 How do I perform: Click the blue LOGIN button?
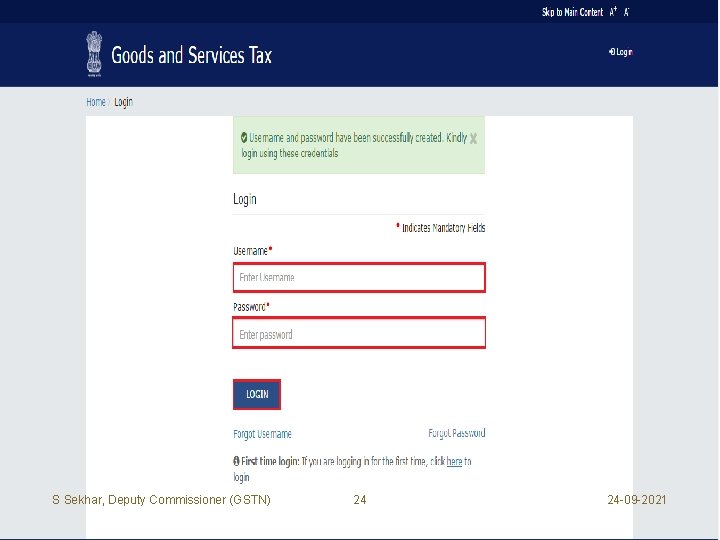(257, 394)
